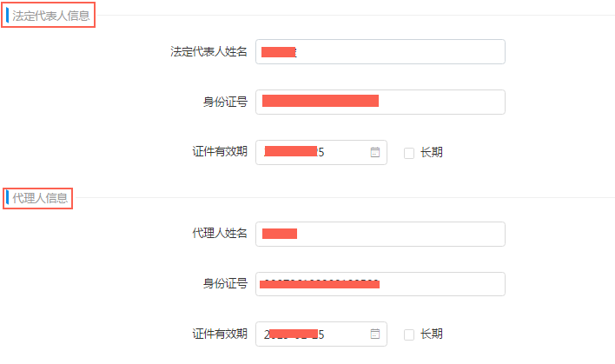This screenshot has width=615, height=364.
Task: Open calendar icon for agent's 证件有效期
Action: (x=375, y=334)
